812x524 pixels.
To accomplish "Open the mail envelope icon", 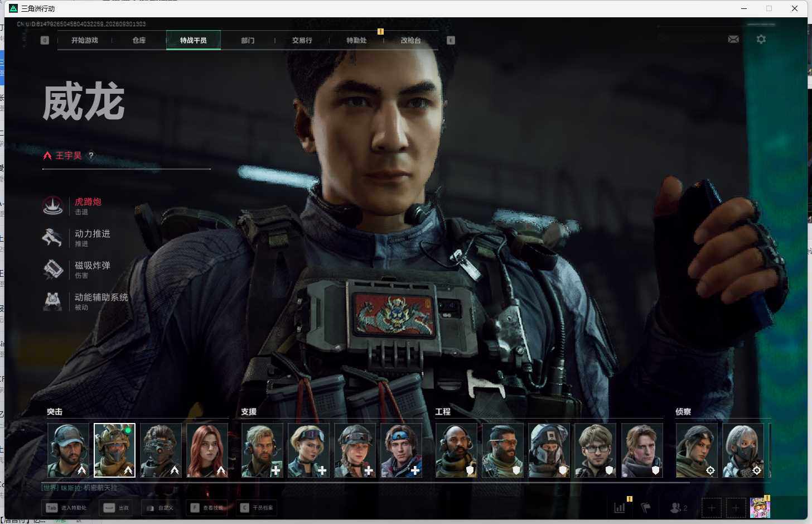I will tap(733, 39).
